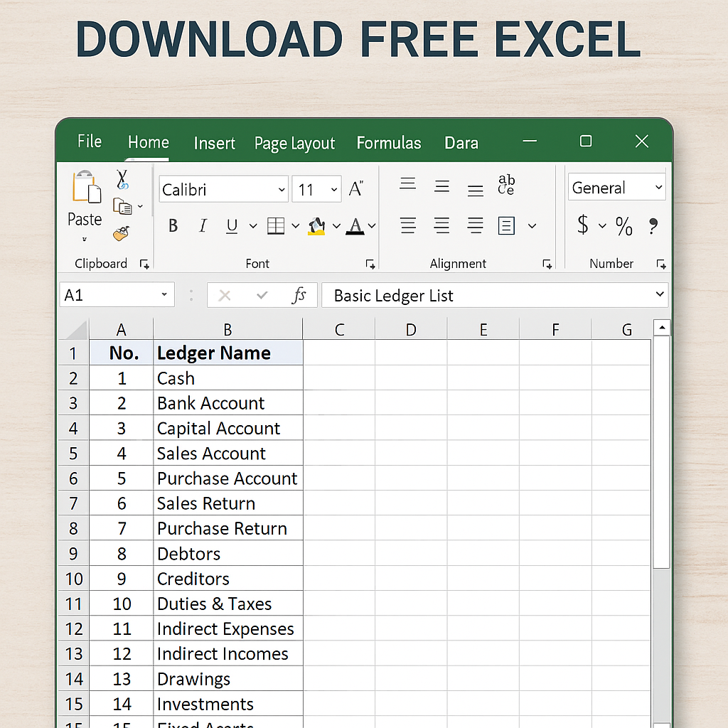728x728 pixels.
Task: Apply the Font Color to selection
Action: click(355, 224)
